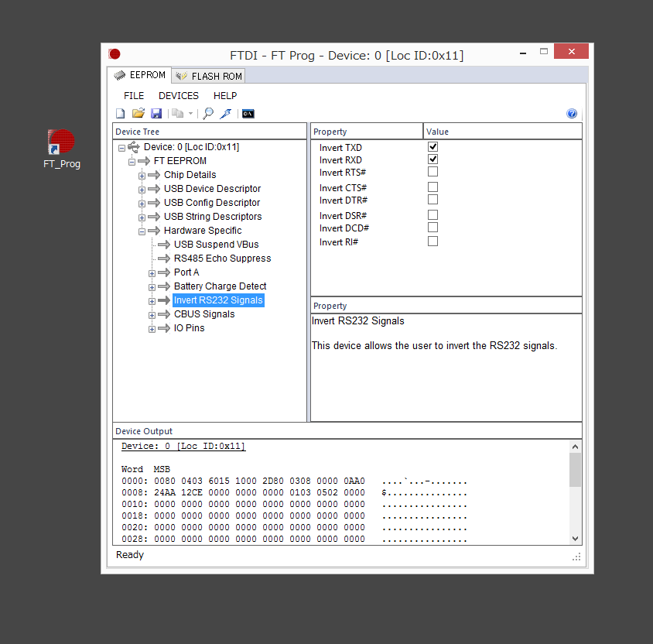Select the USB Device Descriptor tree item

point(212,189)
